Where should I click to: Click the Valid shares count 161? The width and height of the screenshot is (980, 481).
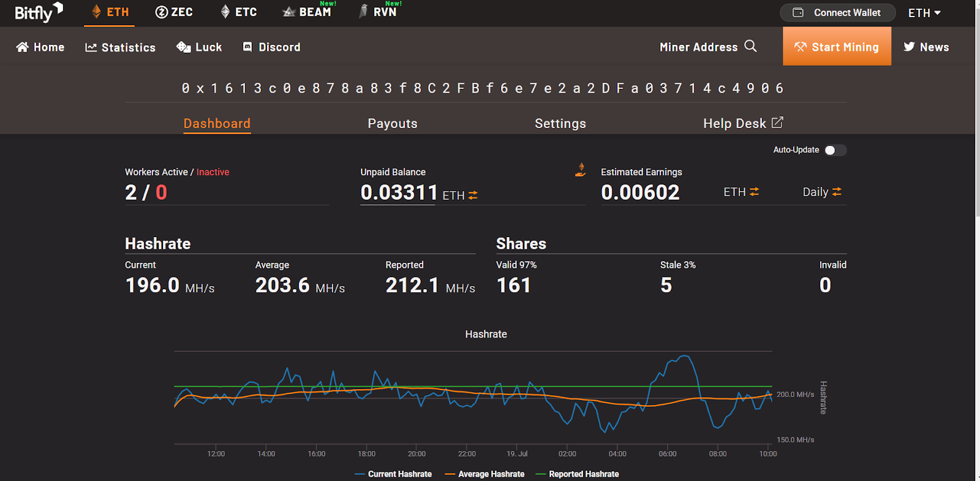pos(513,286)
